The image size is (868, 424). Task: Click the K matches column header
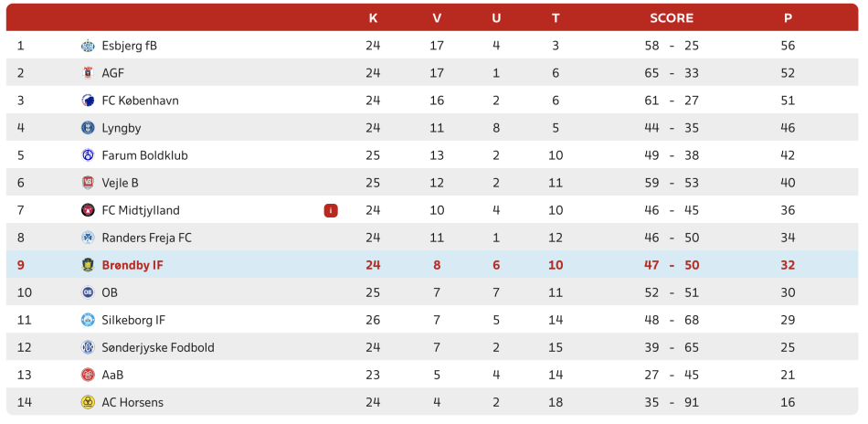pos(373,17)
